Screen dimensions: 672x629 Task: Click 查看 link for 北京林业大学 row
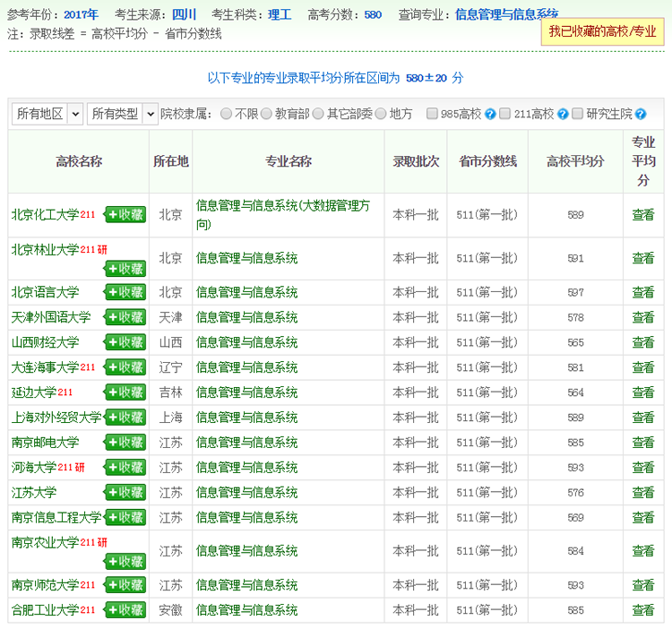click(x=643, y=258)
